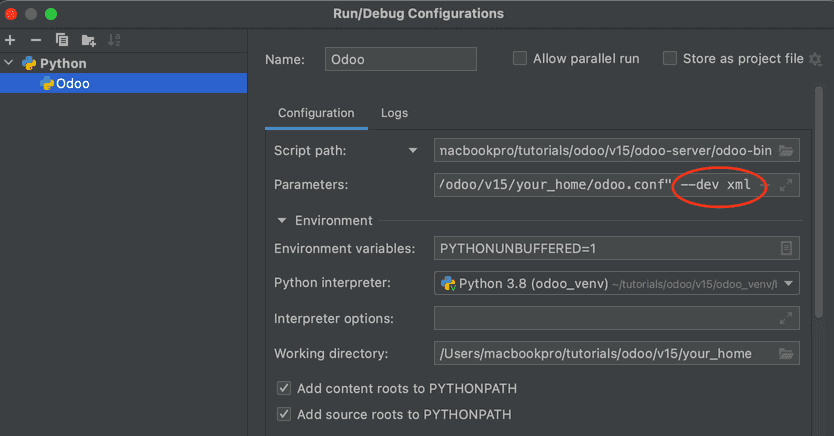The width and height of the screenshot is (834, 436).
Task: Uncheck Add source roots to PYTHONPATH
Action: click(x=284, y=414)
